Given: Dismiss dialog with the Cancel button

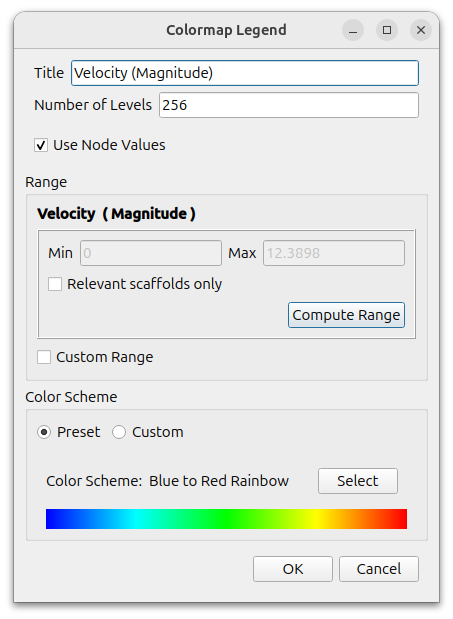Looking at the screenshot, I should point(379,569).
